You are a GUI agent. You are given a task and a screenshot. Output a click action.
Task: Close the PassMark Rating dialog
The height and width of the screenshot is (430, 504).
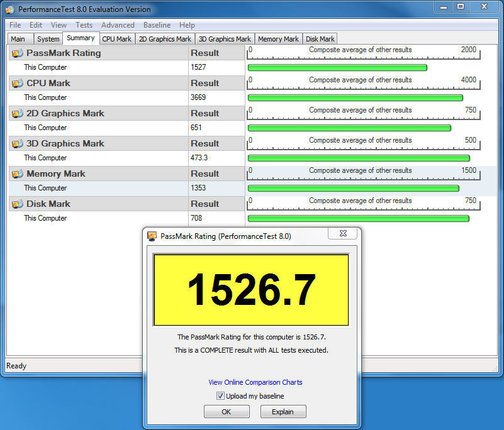click(x=343, y=233)
